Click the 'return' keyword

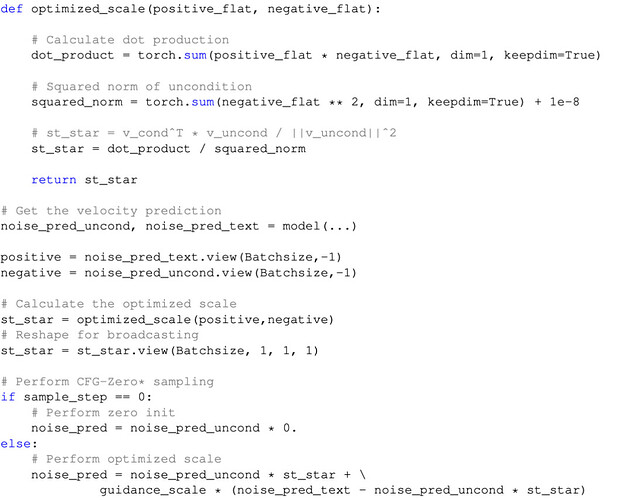coord(54,180)
